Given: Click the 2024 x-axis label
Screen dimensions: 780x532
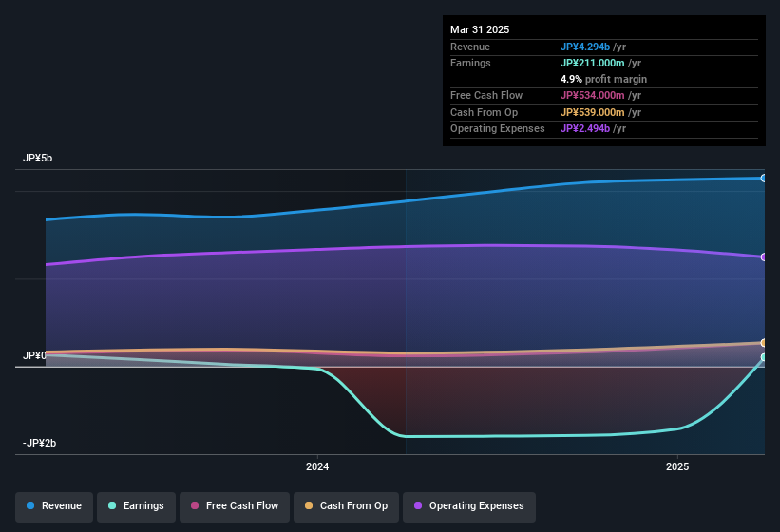Looking at the screenshot, I should click(317, 466).
